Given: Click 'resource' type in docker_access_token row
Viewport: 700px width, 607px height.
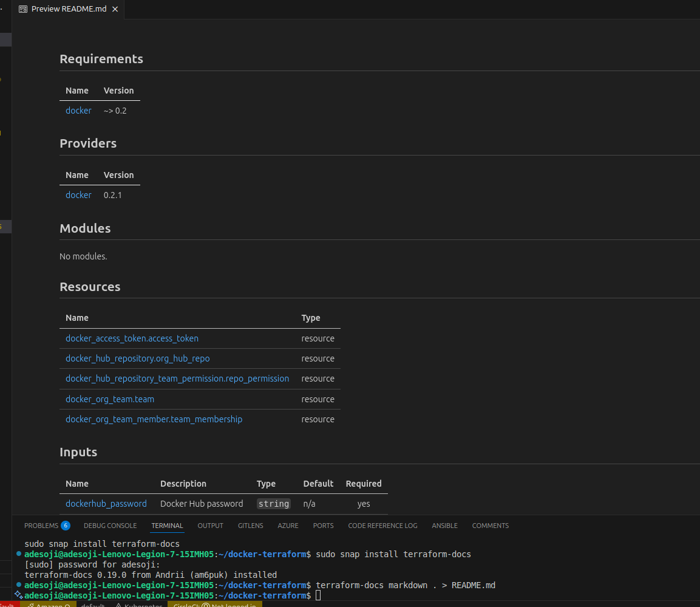Looking at the screenshot, I should click(x=318, y=338).
